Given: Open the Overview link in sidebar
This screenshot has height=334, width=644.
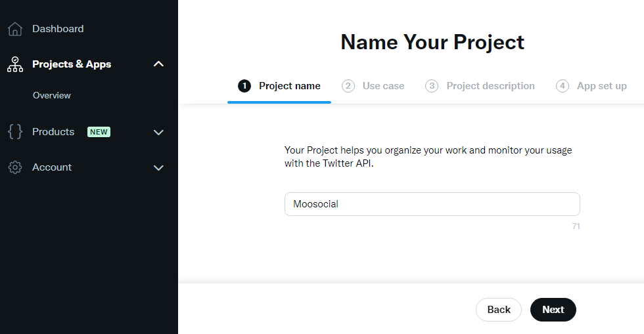Looking at the screenshot, I should tap(52, 95).
